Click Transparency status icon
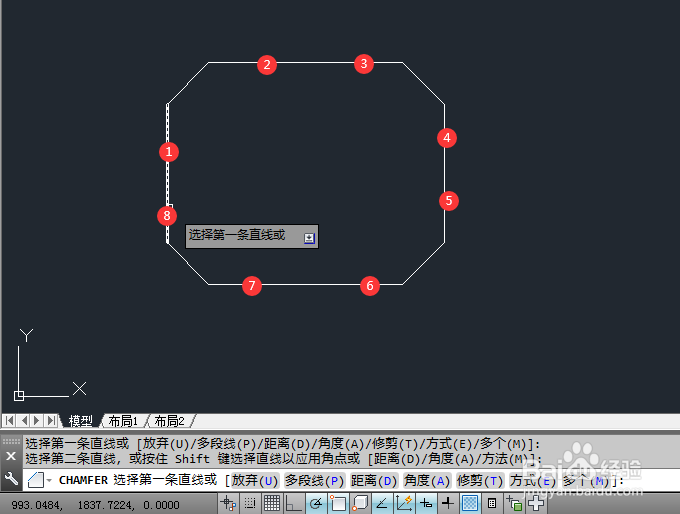The image size is (680, 514). tap(470, 504)
